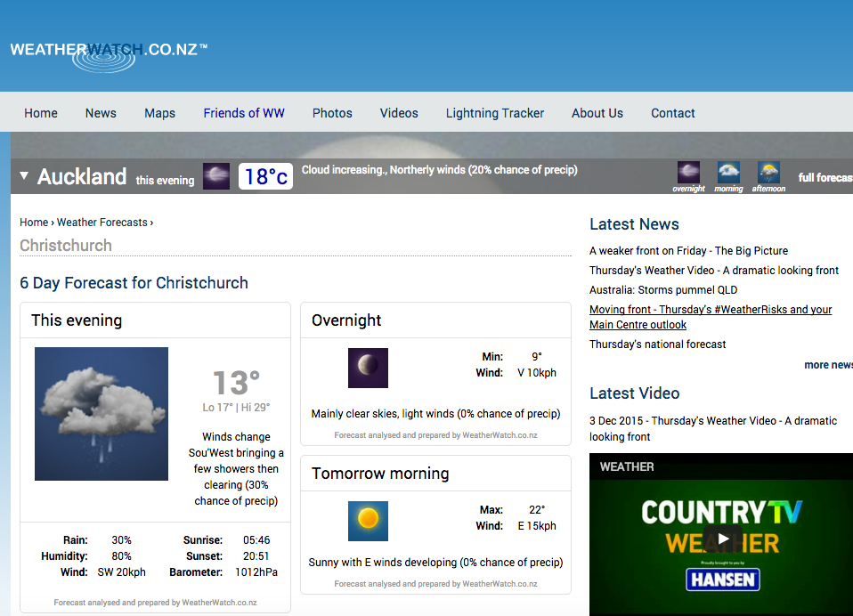Open 'Thursday's national forecast' news link
The image size is (853, 616).
(x=658, y=344)
